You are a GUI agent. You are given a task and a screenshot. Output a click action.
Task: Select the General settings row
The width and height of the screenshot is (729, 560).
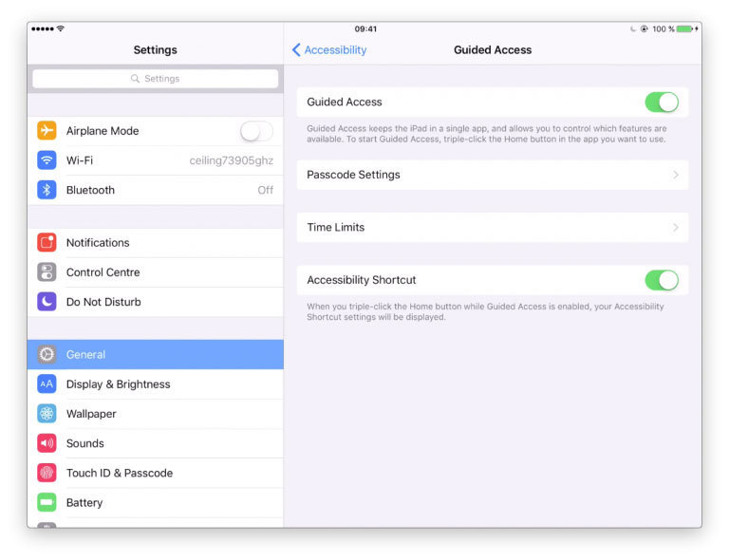coord(156,355)
